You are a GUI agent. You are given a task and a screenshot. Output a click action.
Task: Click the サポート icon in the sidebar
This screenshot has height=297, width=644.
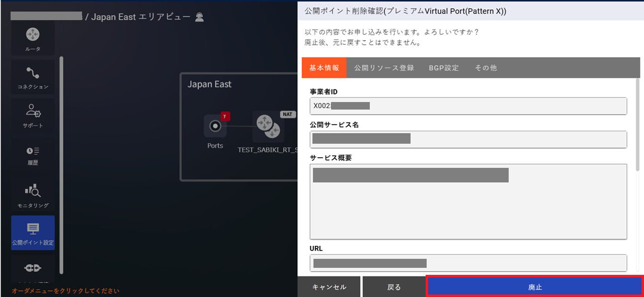point(33,115)
